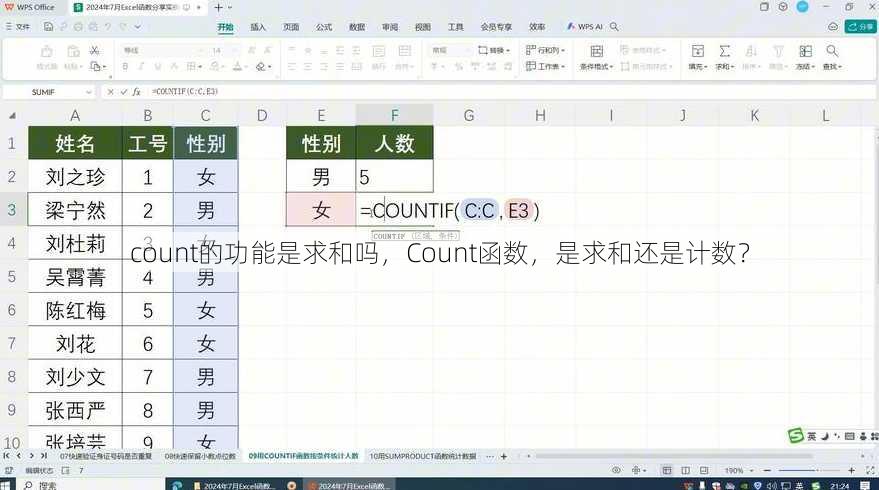
Task: Open Insert Function fx dialog
Action: coord(136,91)
